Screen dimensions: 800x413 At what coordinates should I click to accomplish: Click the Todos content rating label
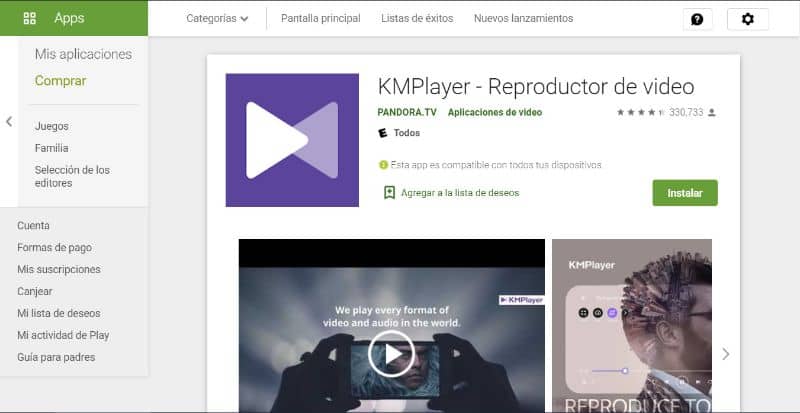click(x=407, y=133)
